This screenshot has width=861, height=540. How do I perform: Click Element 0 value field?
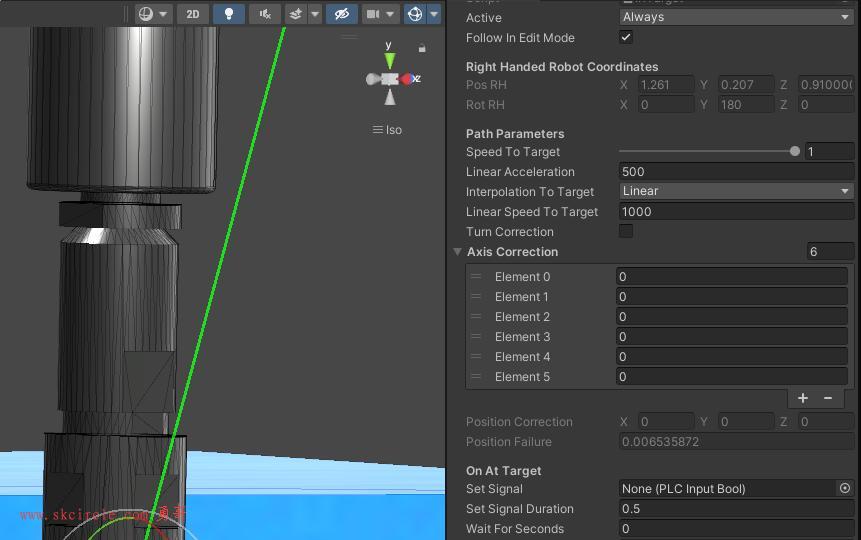pos(732,276)
